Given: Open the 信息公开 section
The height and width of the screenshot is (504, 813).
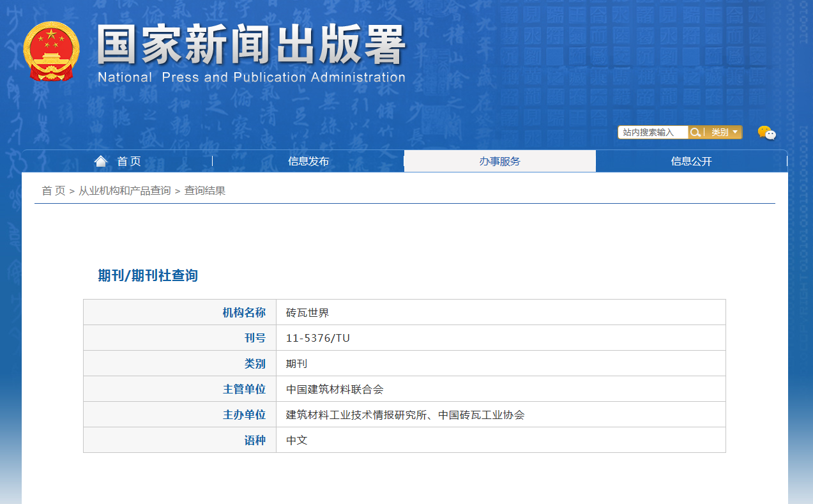Looking at the screenshot, I should (692, 161).
